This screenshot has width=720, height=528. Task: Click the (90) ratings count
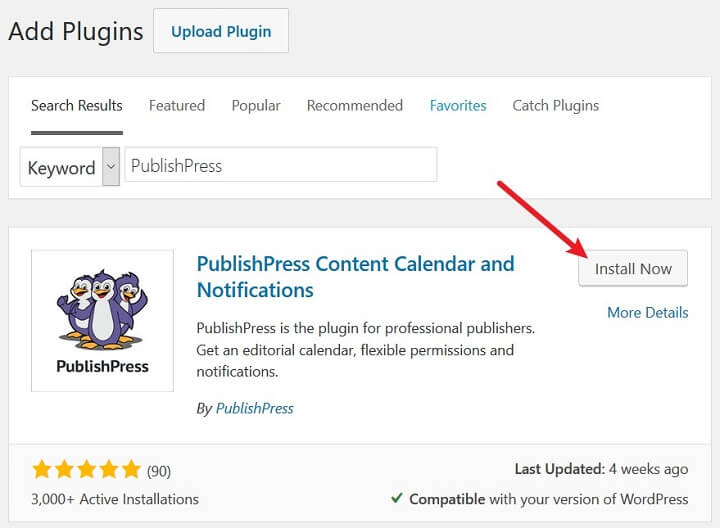point(159,471)
